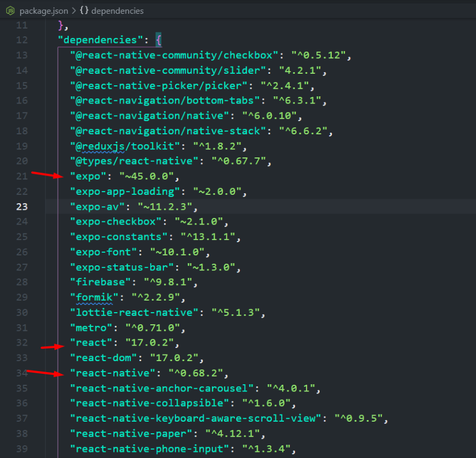The height and width of the screenshot is (458, 476).
Task: Click the "expo-status-bar" package name
Action: click(x=122, y=267)
